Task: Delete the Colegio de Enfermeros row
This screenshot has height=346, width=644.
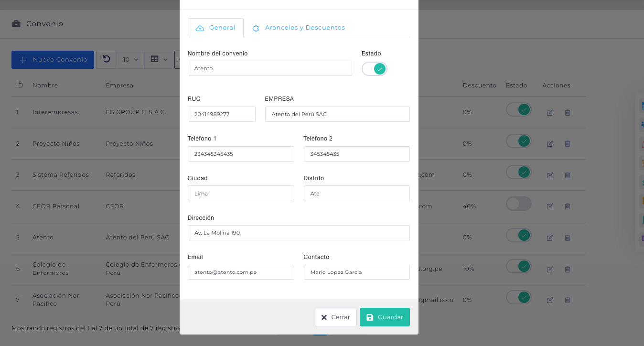Action: pyautogui.click(x=568, y=270)
